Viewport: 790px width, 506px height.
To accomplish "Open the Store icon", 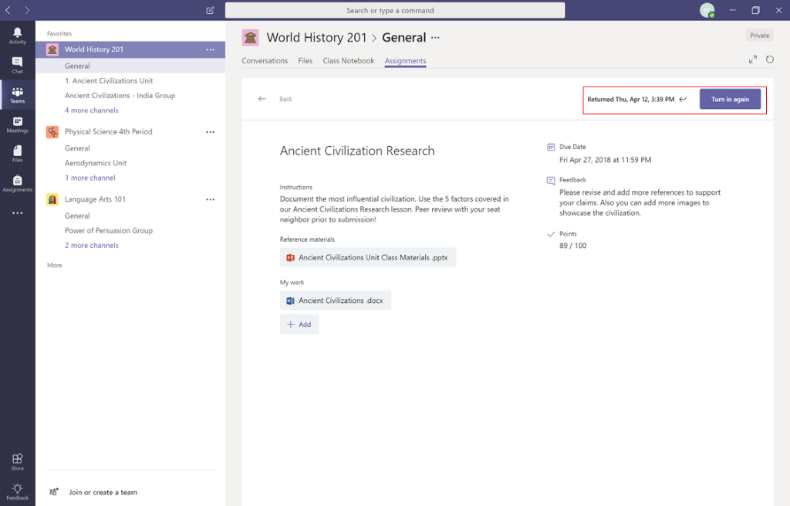I will tap(17, 461).
